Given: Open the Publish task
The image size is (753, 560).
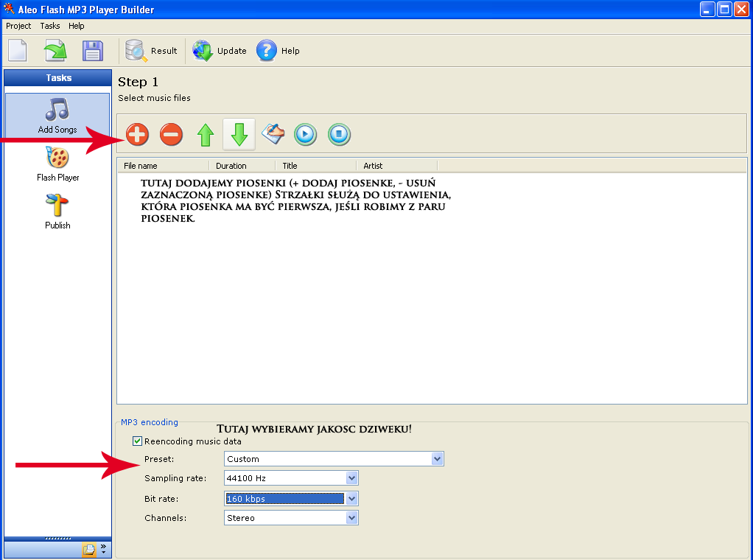Looking at the screenshot, I should (x=57, y=211).
